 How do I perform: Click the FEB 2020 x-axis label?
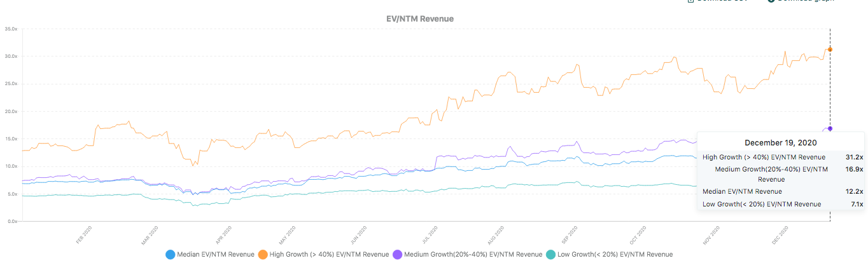(84, 234)
